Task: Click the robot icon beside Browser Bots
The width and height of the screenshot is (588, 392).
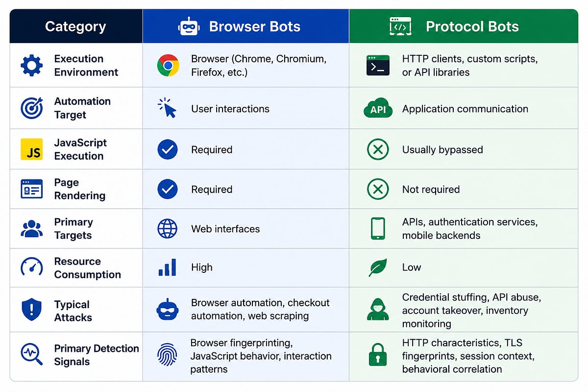Action: (x=189, y=26)
